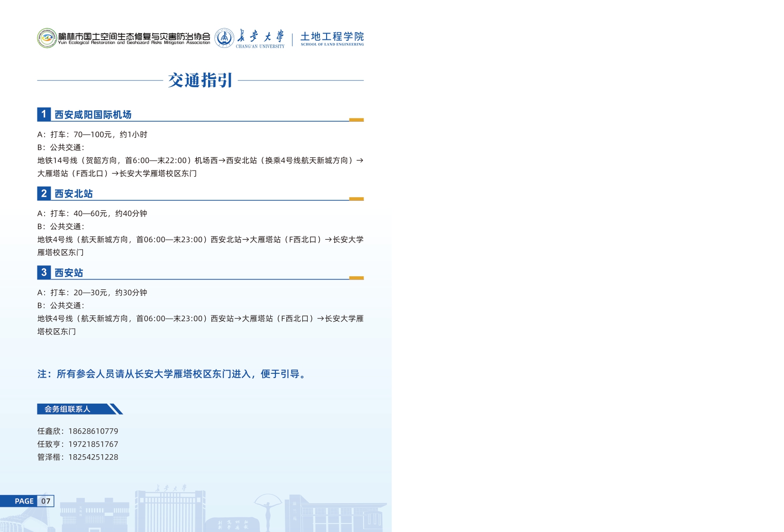The width and height of the screenshot is (784, 532).
Task: Click the 土地工程学院 school name text
Action: 332,37
